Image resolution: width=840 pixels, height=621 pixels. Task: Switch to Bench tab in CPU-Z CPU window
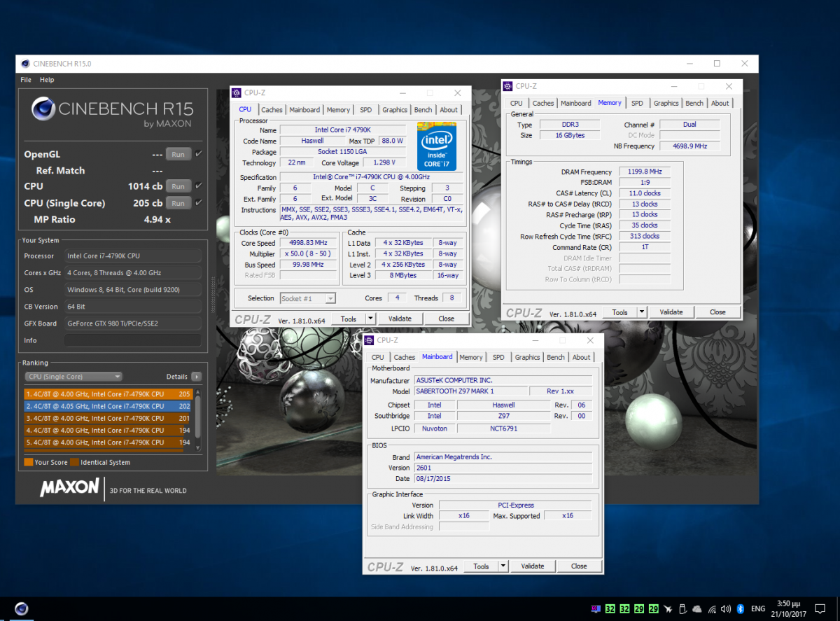(423, 110)
